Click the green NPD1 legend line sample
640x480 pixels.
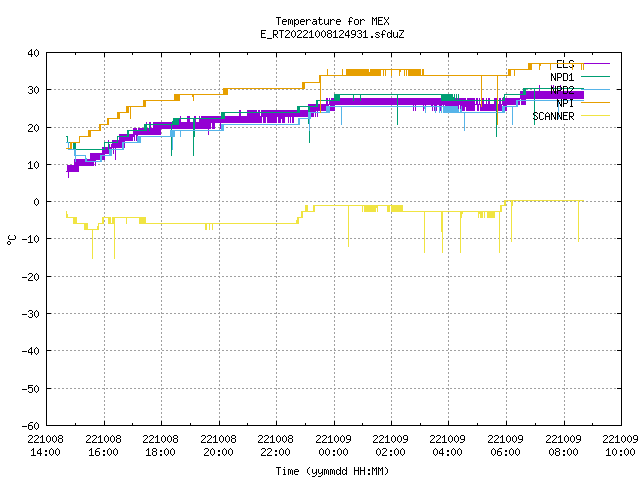click(595, 76)
